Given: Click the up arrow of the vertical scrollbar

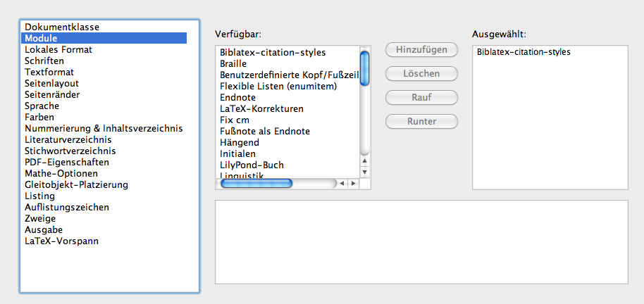Looking at the screenshot, I should (365, 161).
